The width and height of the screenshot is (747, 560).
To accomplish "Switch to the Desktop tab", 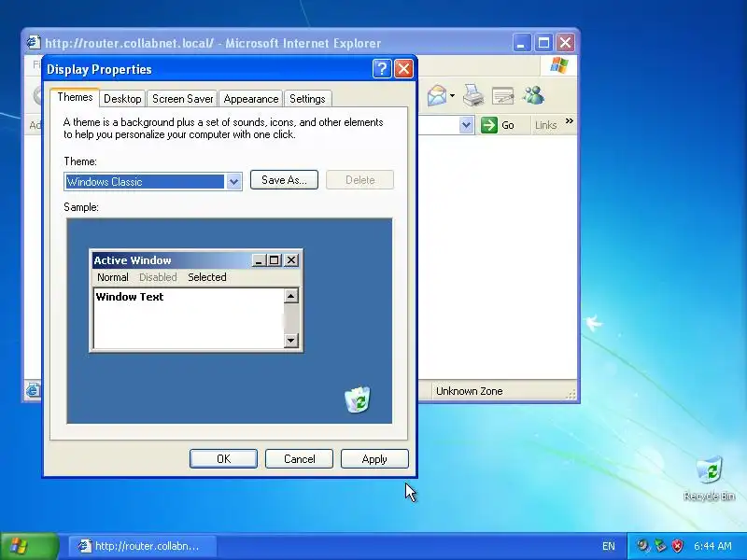I will (x=122, y=99).
